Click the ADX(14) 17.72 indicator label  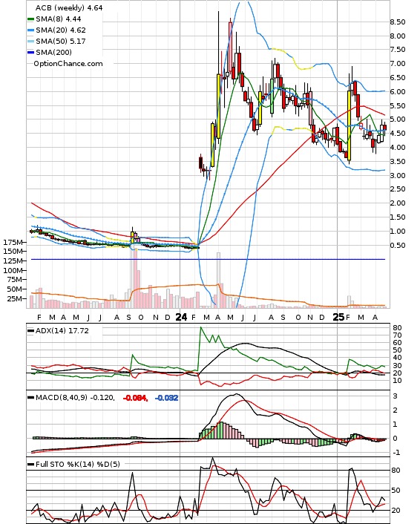point(62,330)
